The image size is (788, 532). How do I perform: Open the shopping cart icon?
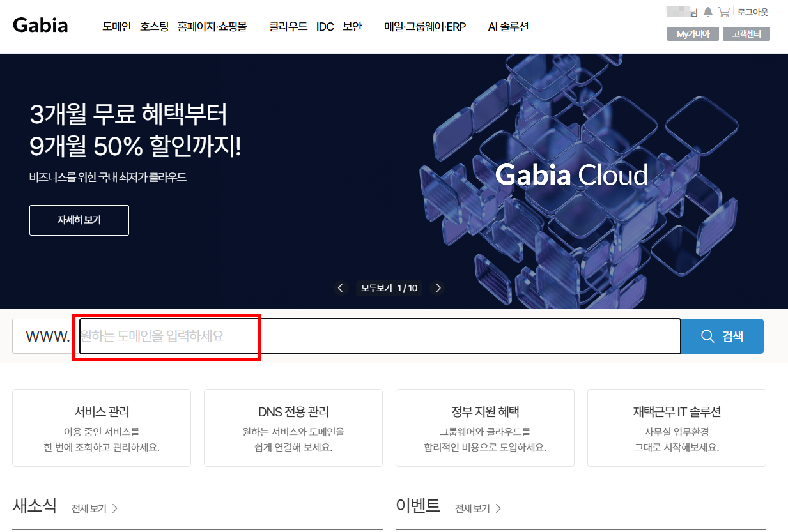pos(724,12)
